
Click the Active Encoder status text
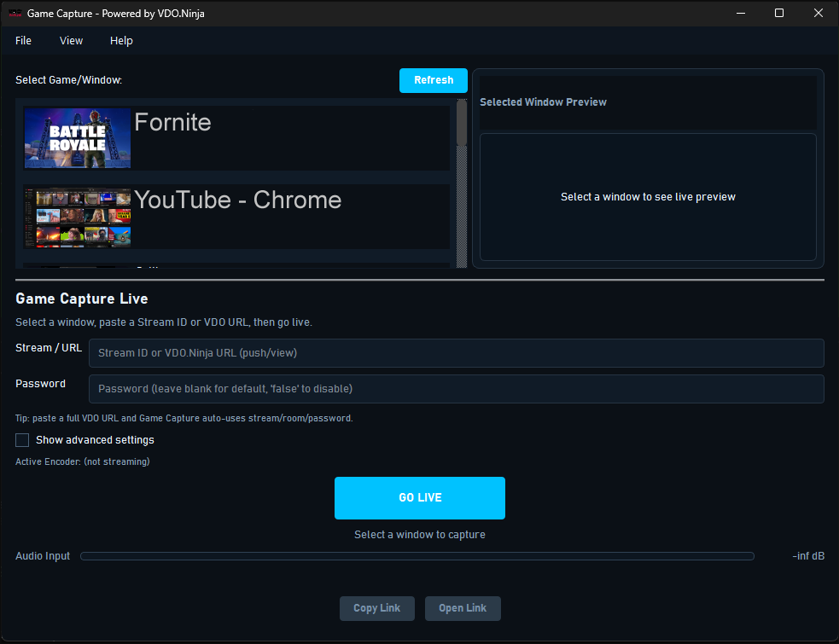pyautogui.click(x=82, y=460)
